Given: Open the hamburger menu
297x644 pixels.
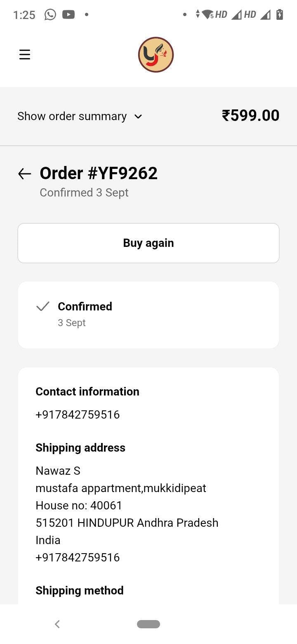Looking at the screenshot, I should (25, 54).
